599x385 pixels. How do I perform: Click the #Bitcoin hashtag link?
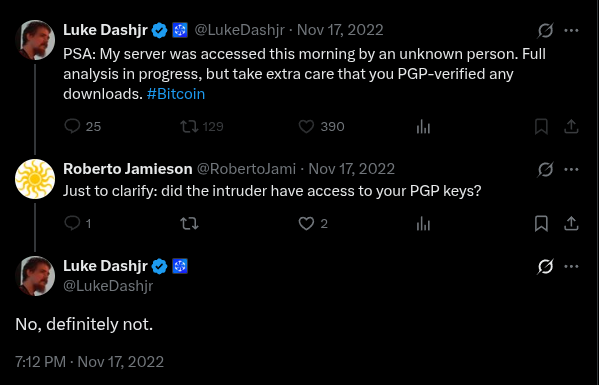pos(176,94)
